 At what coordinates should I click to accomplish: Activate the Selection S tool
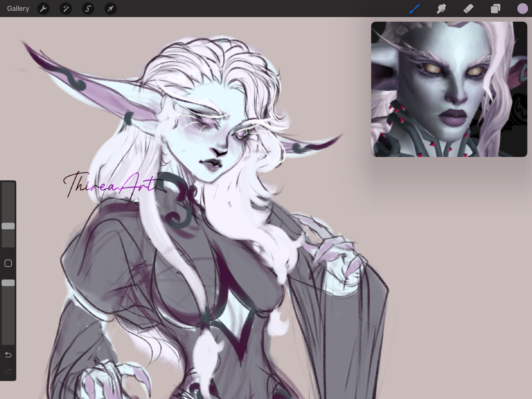pyautogui.click(x=88, y=9)
